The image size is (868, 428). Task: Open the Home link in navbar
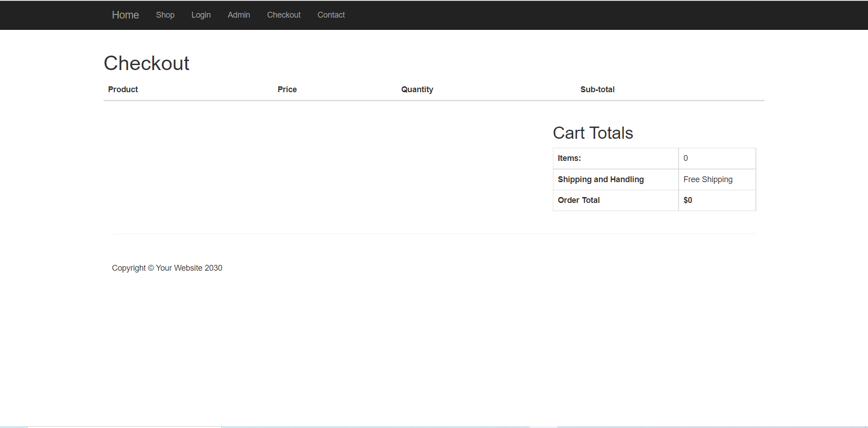pos(125,15)
